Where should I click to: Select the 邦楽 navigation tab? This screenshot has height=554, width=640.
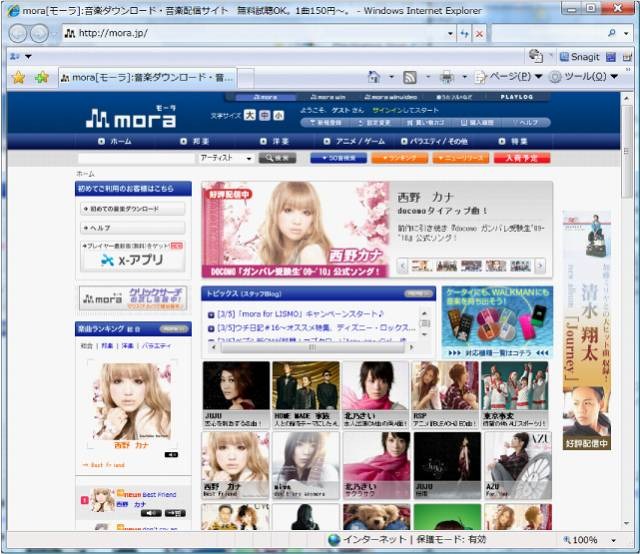pyautogui.click(x=195, y=141)
